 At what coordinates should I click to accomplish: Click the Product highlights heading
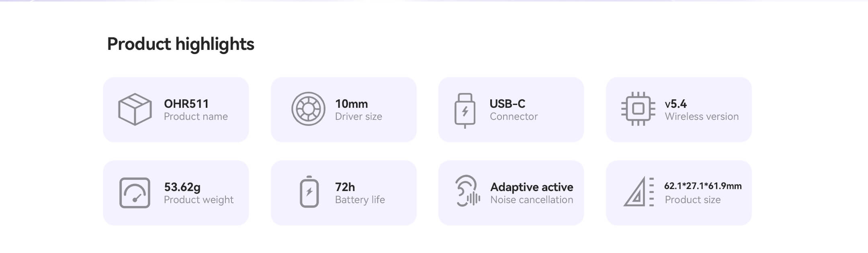point(180,44)
